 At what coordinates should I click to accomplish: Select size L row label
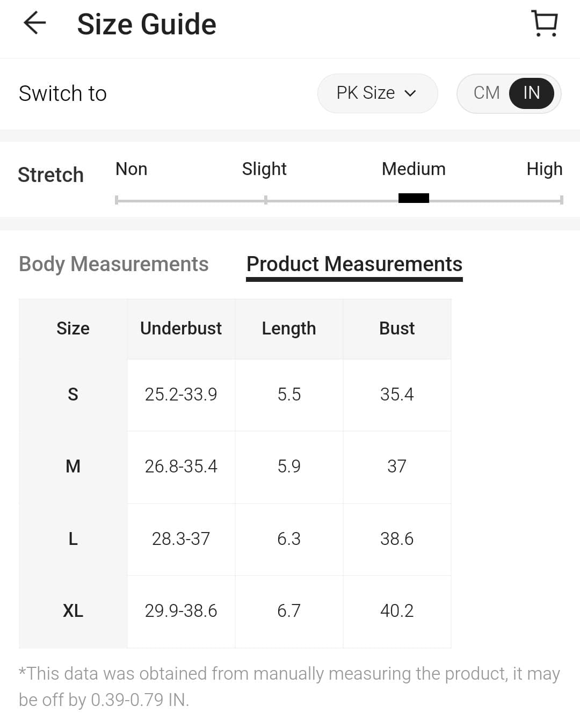click(x=73, y=539)
